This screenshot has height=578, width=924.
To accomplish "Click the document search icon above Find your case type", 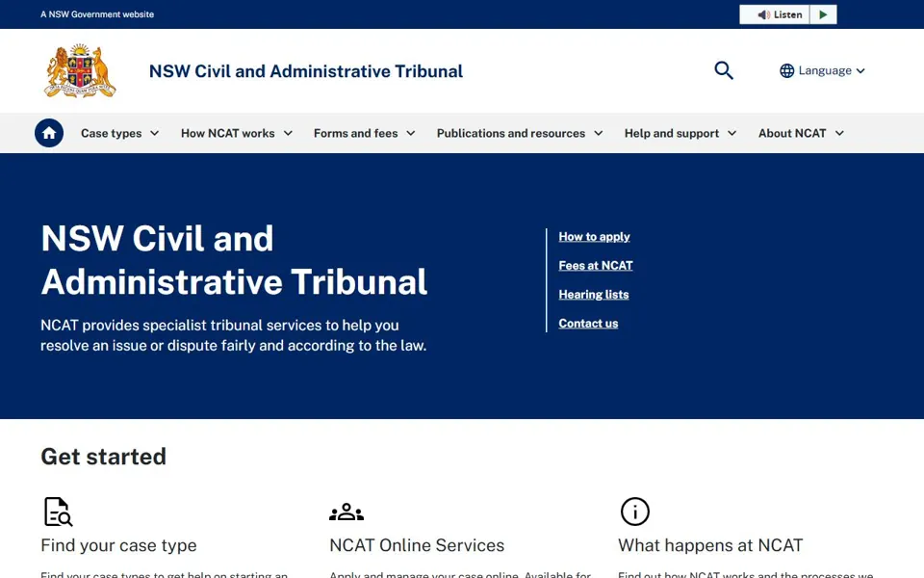I will click(58, 512).
